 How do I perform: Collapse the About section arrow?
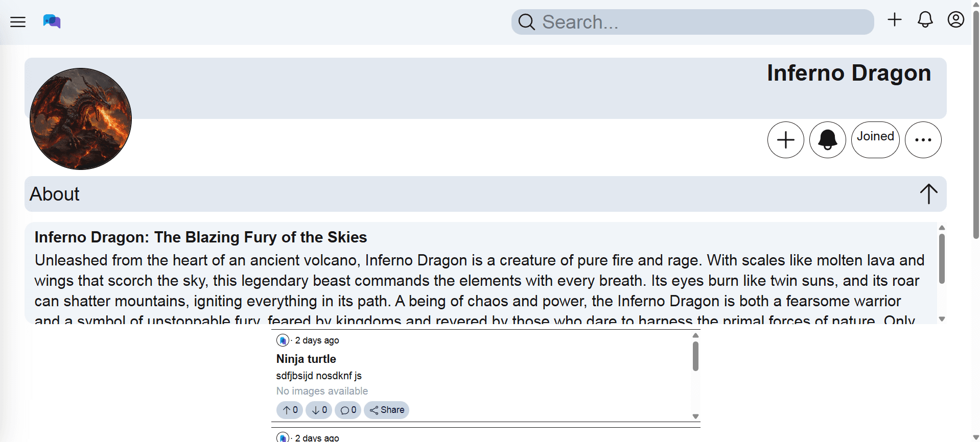[928, 194]
